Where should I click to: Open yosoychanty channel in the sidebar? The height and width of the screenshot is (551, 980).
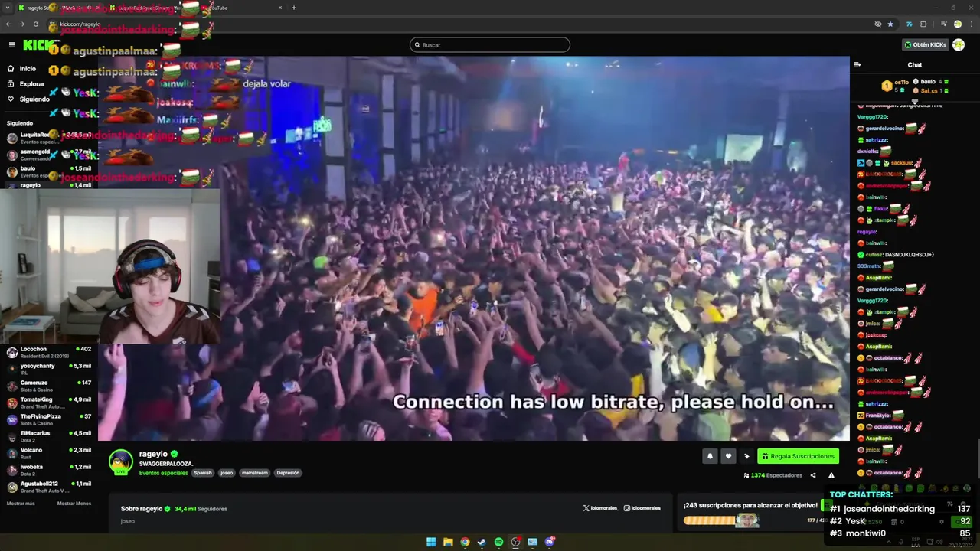[x=49, y=369]
